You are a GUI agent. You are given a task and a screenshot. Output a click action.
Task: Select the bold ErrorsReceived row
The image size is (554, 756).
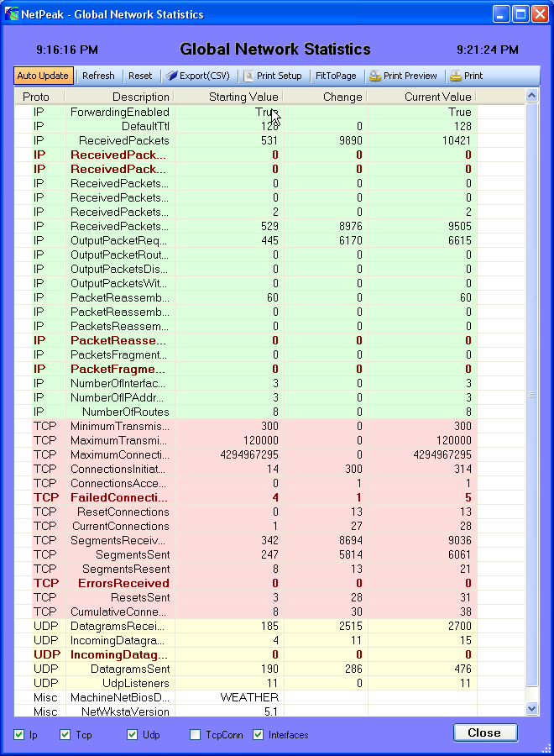[x=246, y=584]
